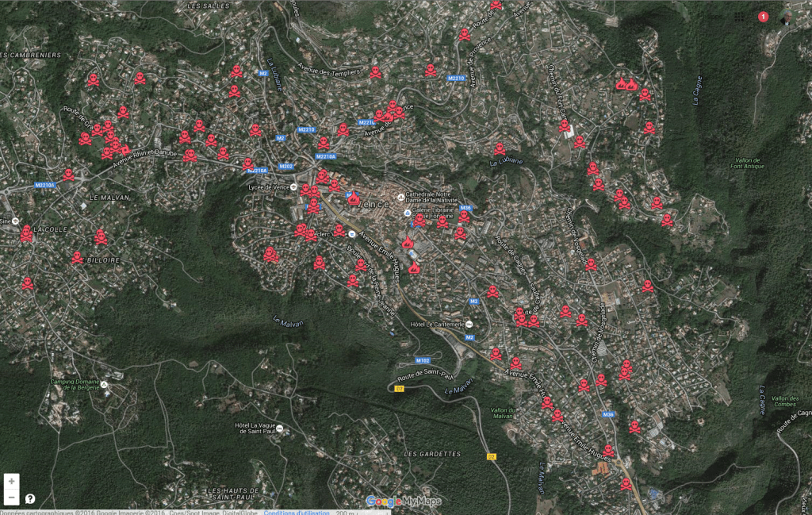Select the Cathédrale Notre Dame de la Nativité icon
The image size is (812, 515).
coord(400,197)
